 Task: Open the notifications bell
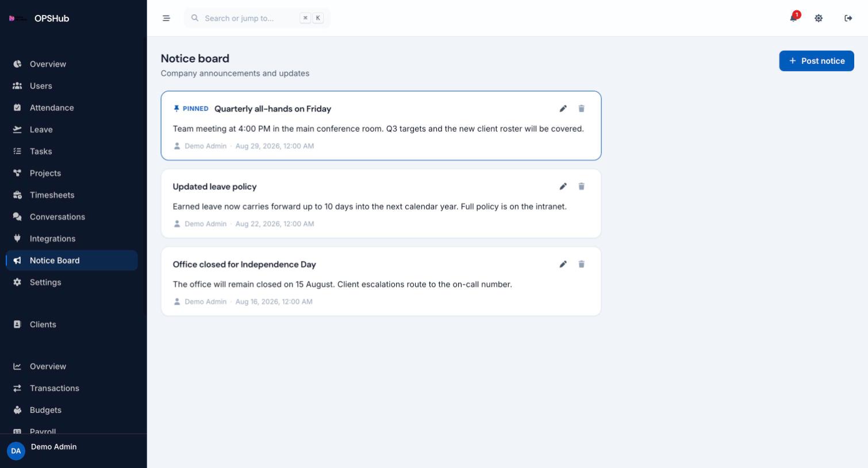(793, 18)
